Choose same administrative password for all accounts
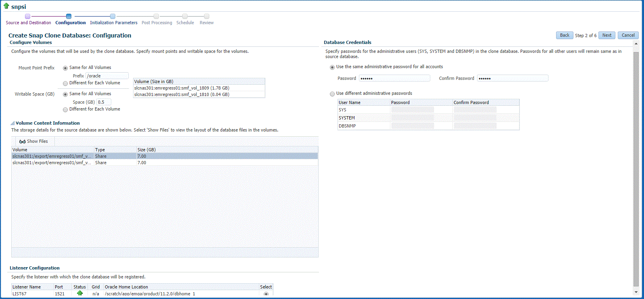 pyautogui.click(x=332, y=67)
